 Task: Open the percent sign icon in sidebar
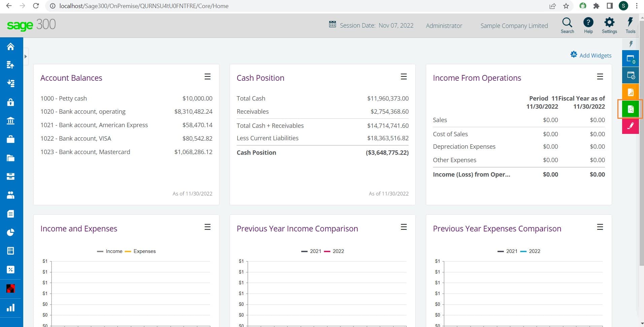pyautogui.click(x=10, y=269)
